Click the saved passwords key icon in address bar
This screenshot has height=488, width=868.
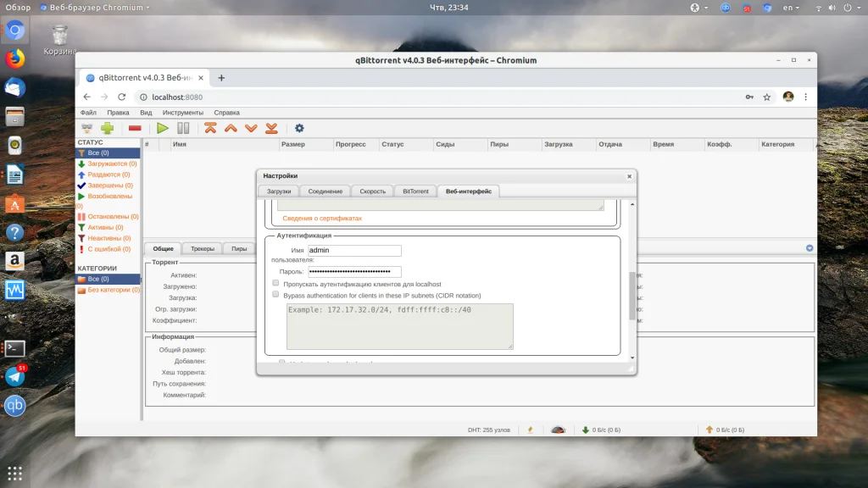(749, 97)
